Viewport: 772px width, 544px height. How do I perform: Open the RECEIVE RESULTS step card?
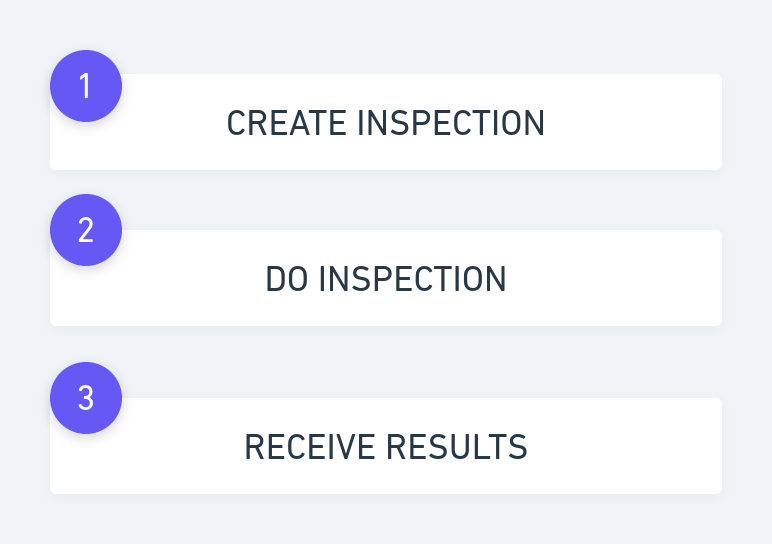[x=386, y=446]
